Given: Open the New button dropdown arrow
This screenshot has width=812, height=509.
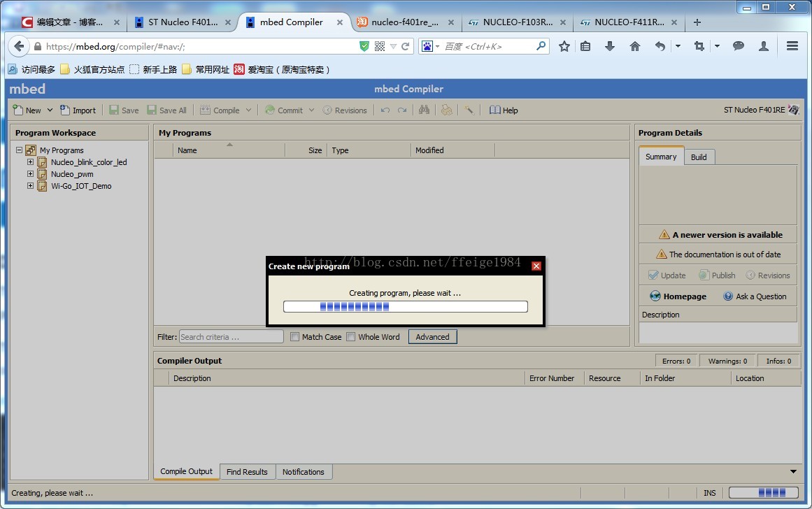Looking at the screenshot, I should click(x=50, y=110).
